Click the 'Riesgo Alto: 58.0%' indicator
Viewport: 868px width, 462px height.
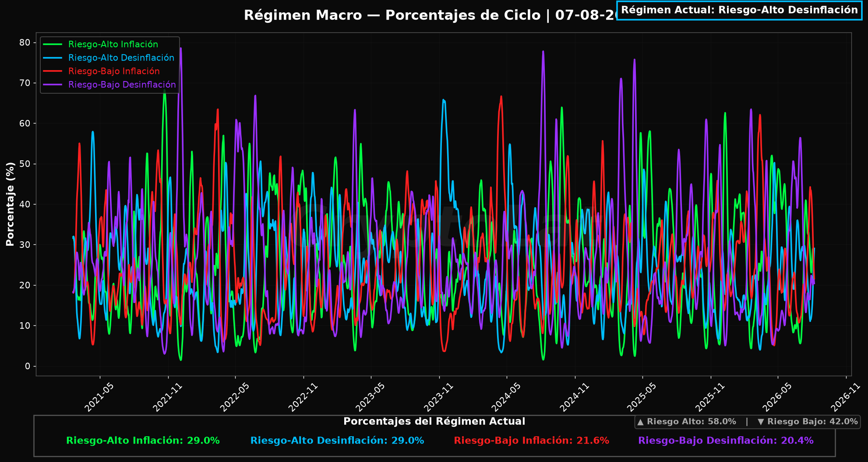point(687,422)
